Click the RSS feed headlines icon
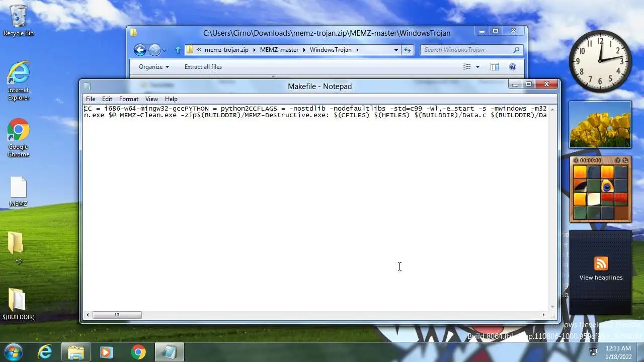The width and height of the screenshot is (644, 362). tap(601, 263)
